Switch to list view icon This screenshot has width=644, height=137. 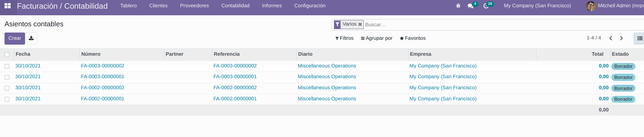point(640,38)
